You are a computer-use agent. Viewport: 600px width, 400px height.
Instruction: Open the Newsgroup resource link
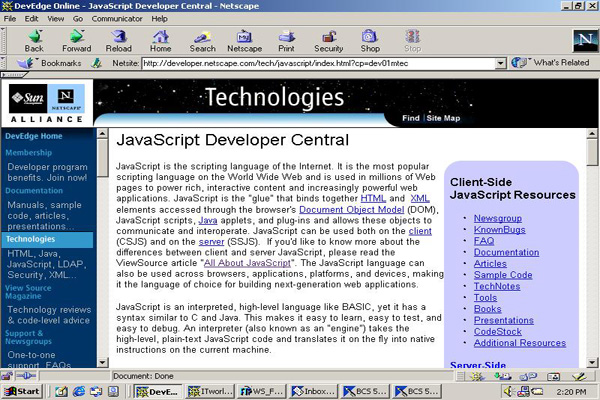[497, 218]
